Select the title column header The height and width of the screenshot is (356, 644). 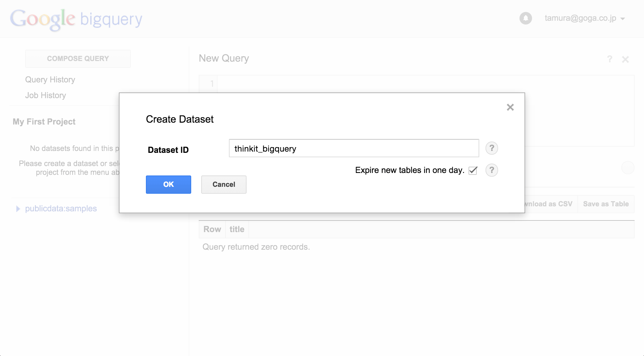tap(237, 229)
